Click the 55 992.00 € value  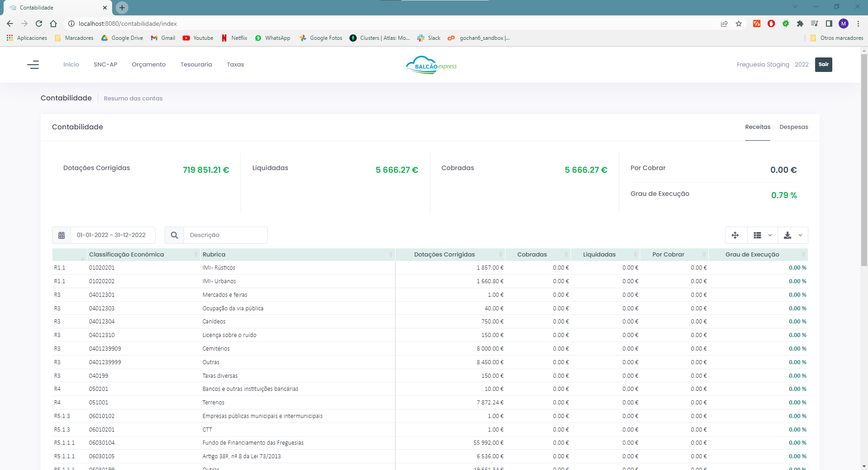click(488, 443)
